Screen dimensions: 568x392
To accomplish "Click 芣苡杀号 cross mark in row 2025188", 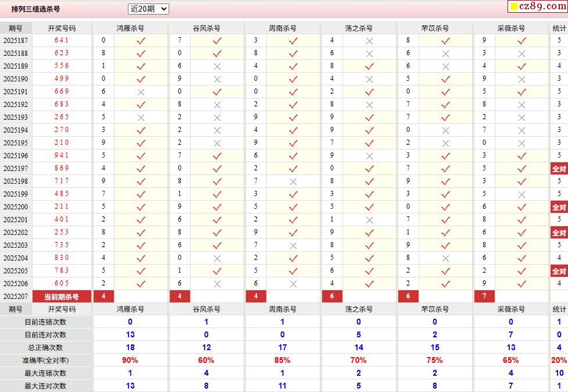I will 445,54.
